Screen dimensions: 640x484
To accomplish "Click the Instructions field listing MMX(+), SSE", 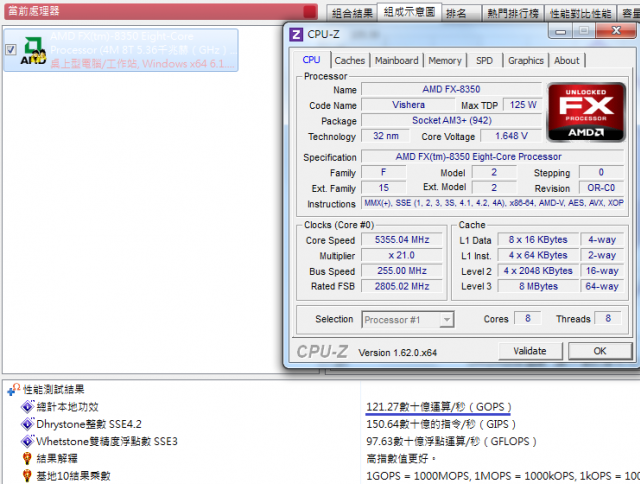I will (493, 203).
